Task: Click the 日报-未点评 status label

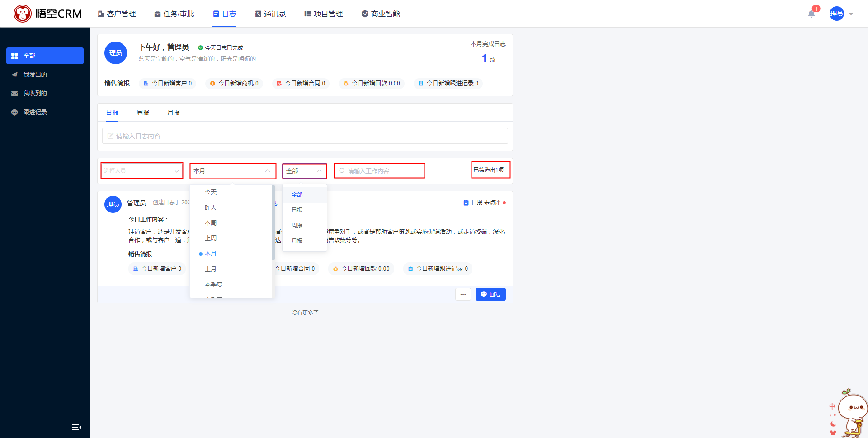Action: tap(485, 203)
